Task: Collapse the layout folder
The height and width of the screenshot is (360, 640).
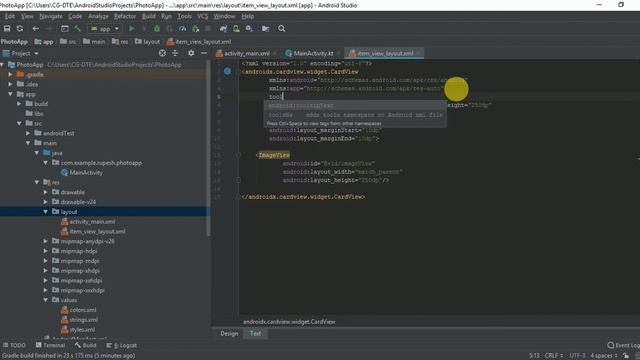Action: coord(46,212)
